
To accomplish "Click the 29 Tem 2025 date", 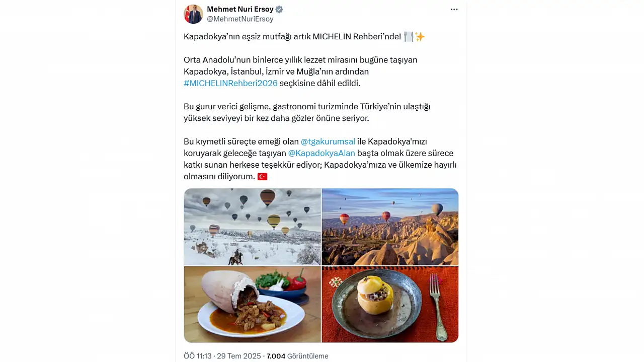I will [x=239, y=356].
